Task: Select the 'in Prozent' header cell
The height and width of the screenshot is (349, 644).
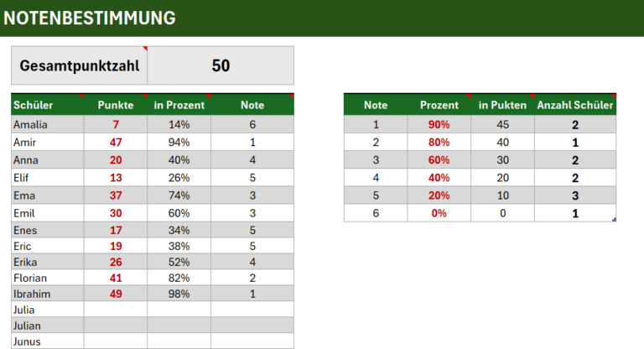Action: tap(179, 105)
